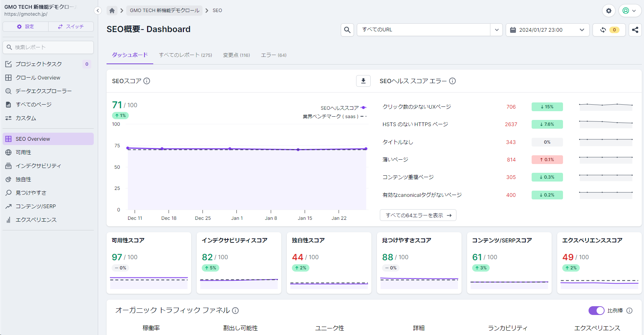This screenshot has height=335, width=644.
Task: Open すべてのページ from the sidebar
Action: pyautogui.click(x=8, y=104)
